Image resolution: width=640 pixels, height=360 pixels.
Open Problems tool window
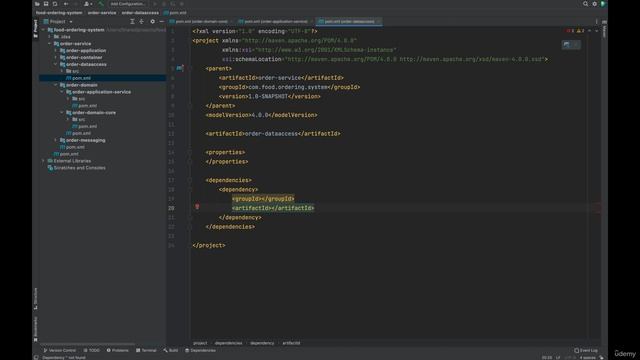tap(118, 350)
